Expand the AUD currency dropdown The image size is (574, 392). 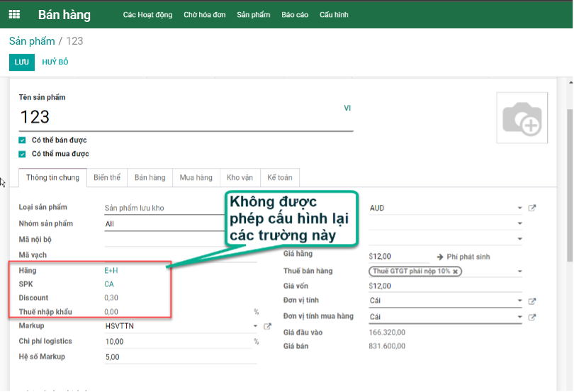pos(519,208)
